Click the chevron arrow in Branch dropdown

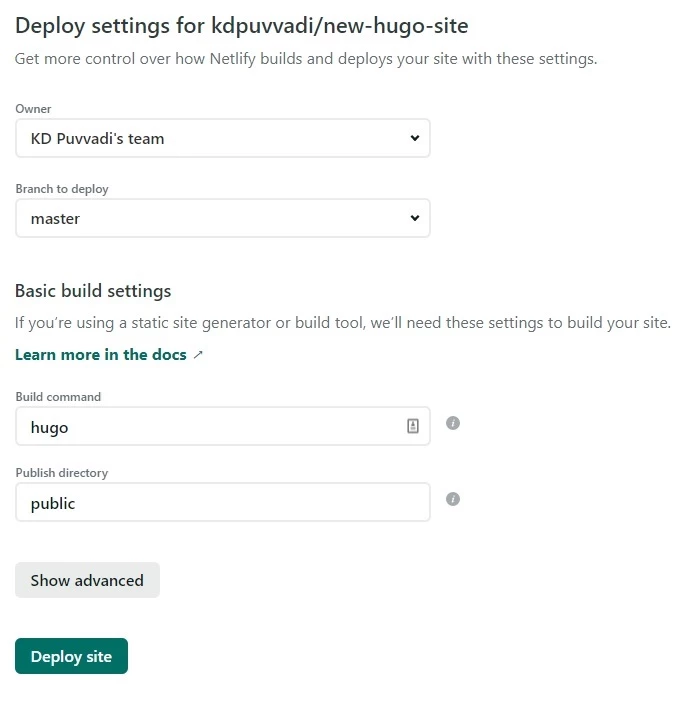tap(415, 218)
